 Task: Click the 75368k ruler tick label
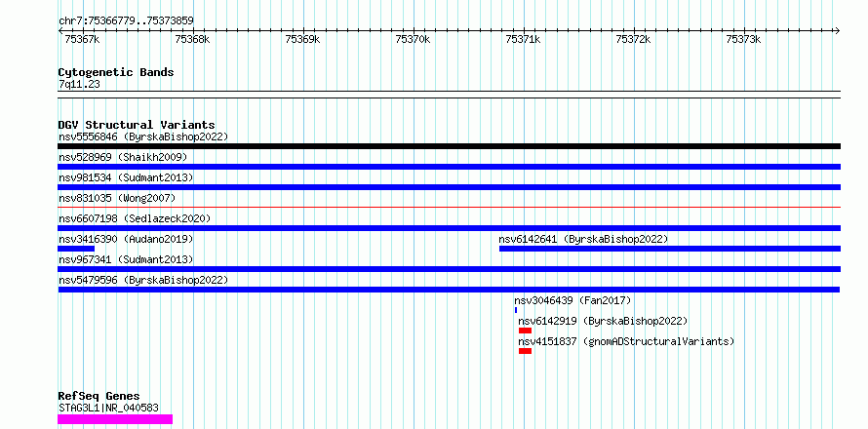(x=193, y=39)
